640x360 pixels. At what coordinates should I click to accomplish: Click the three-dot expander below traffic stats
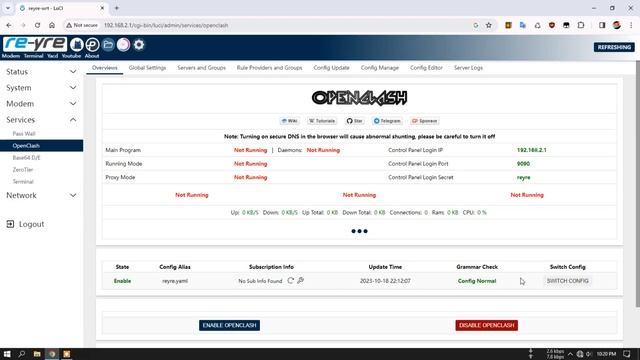point(359,231)
